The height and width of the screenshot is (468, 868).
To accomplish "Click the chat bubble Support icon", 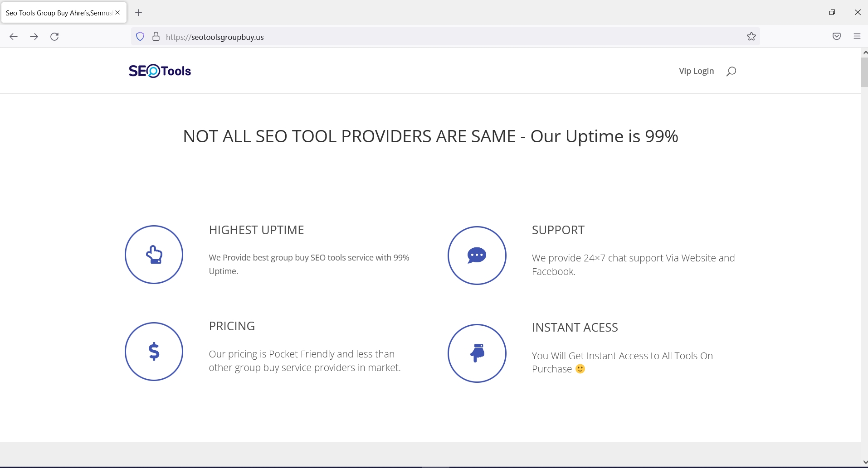I will pyautogui.click(x=477, y=256).
